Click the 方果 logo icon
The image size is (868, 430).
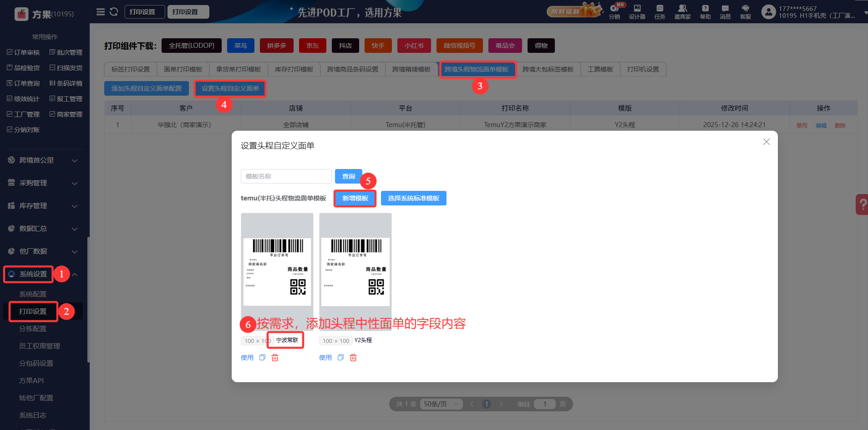click(21, 14)
